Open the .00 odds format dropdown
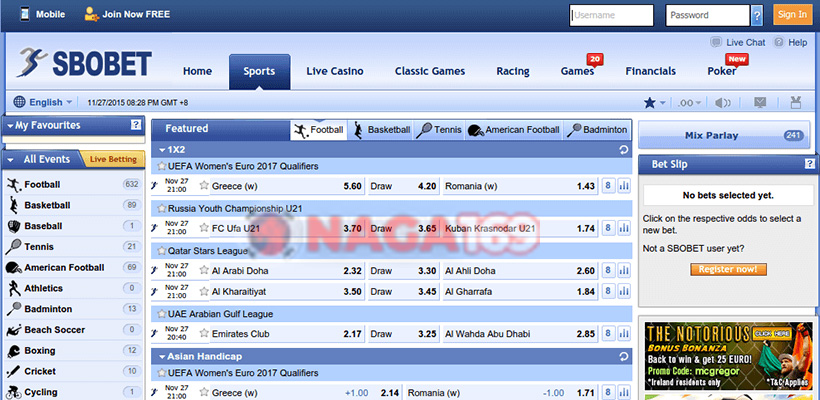The width and height of the screenshot is (820, 400). [690, 103]
